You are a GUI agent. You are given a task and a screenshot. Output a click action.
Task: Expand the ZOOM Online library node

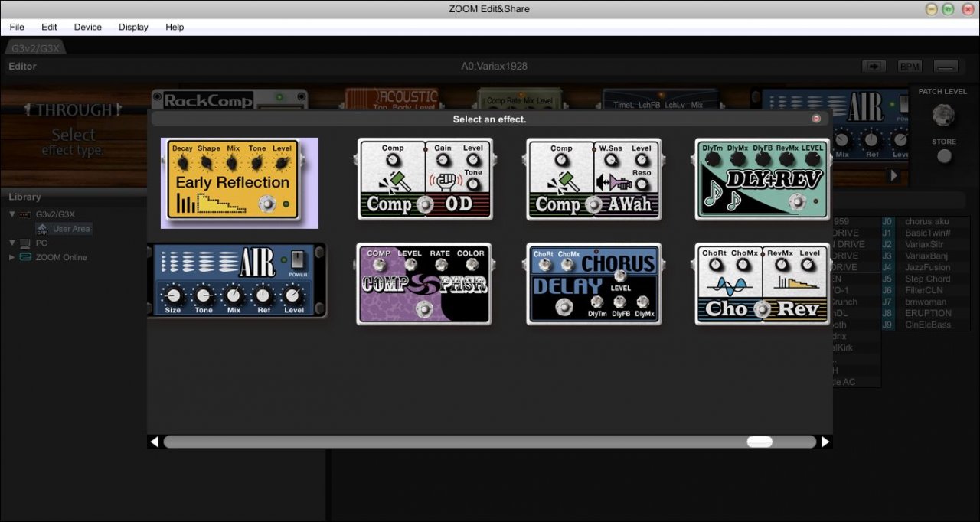click(12, 257)
